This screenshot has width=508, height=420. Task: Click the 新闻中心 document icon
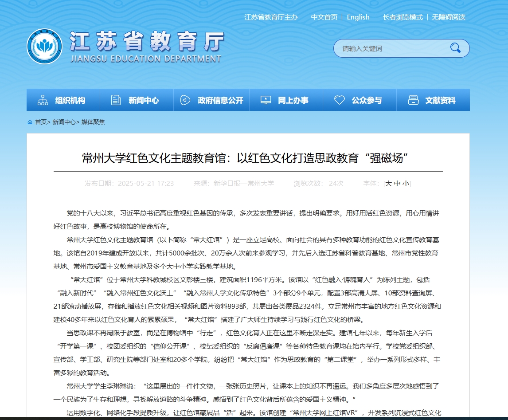(x=116, y=100)
